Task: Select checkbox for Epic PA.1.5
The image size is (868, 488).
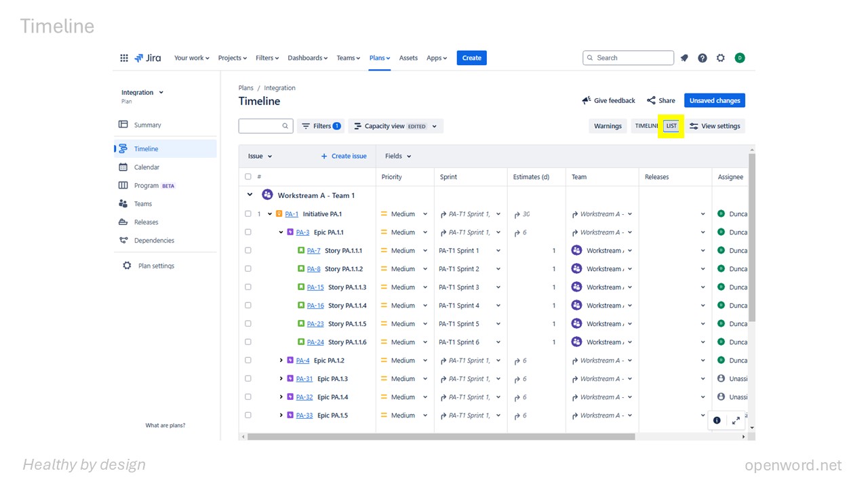Action: (248, 415)
